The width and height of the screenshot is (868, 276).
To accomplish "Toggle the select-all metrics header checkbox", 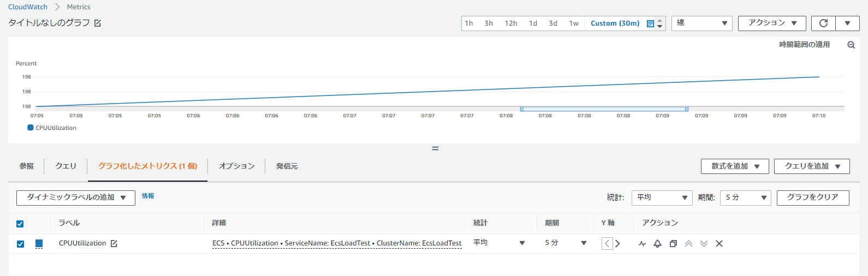I will coord(20,224).
